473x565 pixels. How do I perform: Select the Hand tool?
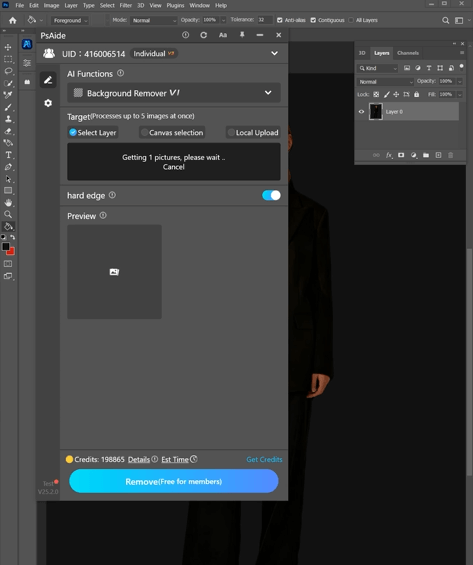(8, 203)
